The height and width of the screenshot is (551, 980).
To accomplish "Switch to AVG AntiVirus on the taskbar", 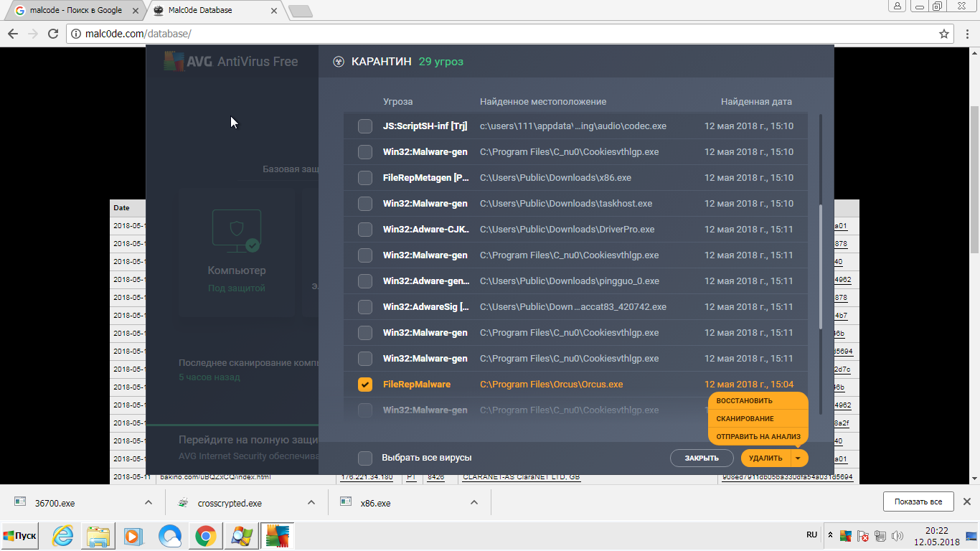I will click(277, 536).
